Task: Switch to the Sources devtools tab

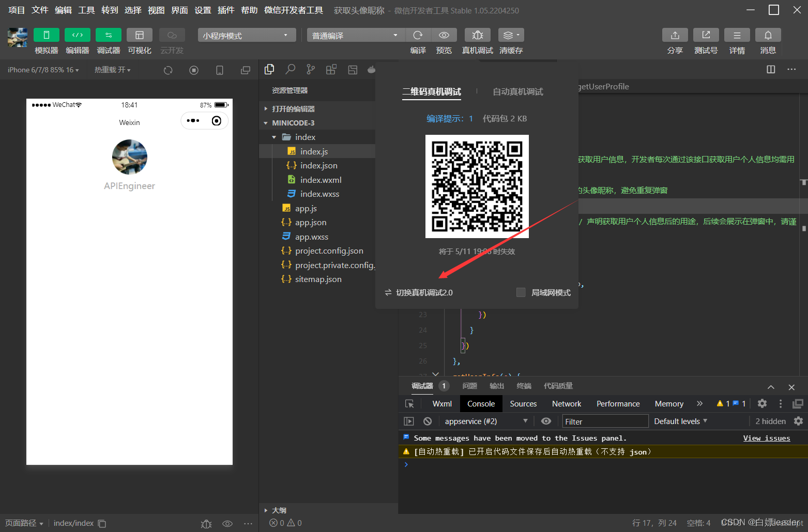Action: (x=523, y=404)
